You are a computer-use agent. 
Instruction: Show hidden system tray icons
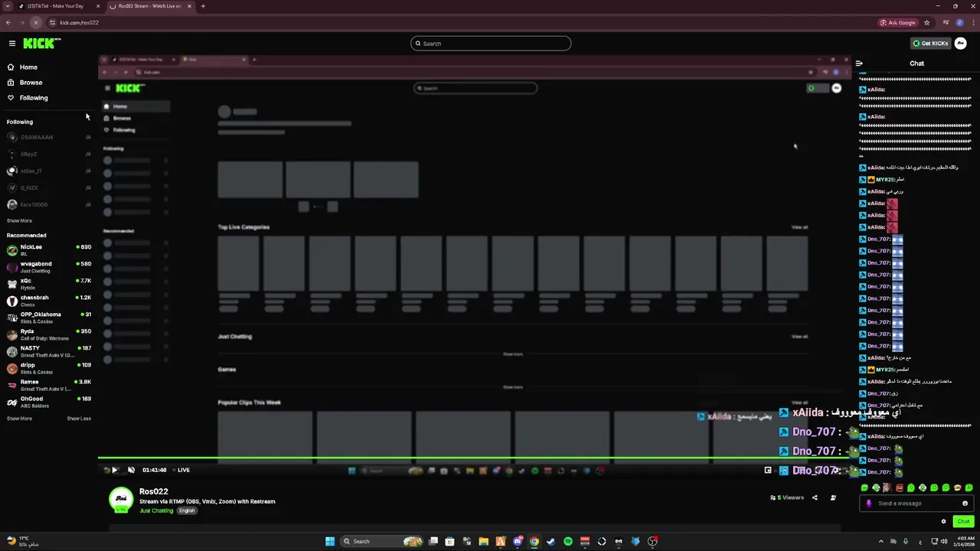point(880,541)
